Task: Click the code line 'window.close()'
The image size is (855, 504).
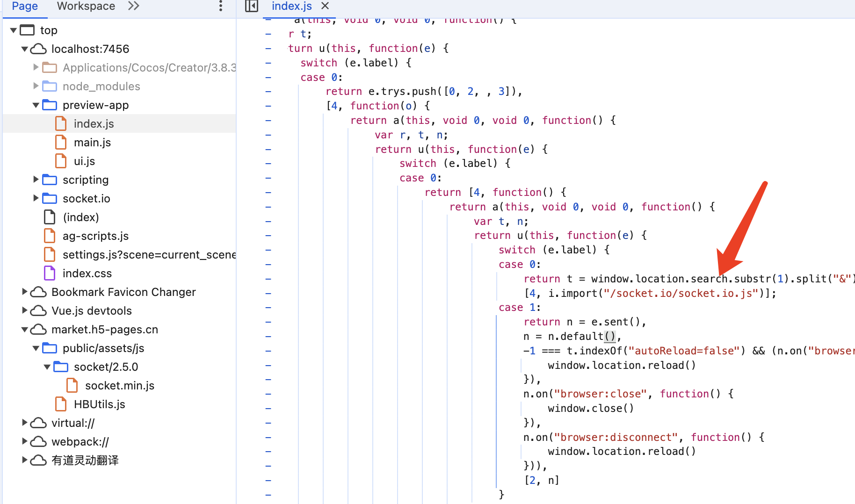Action: [591, 408]
